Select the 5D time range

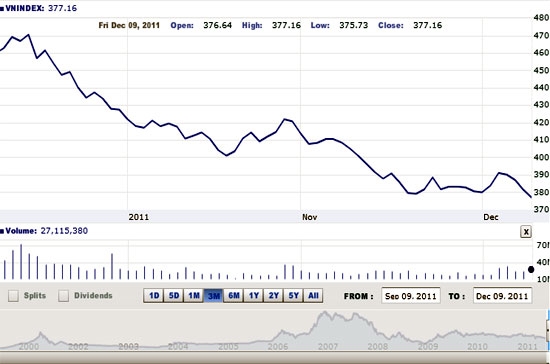point(174,296)
